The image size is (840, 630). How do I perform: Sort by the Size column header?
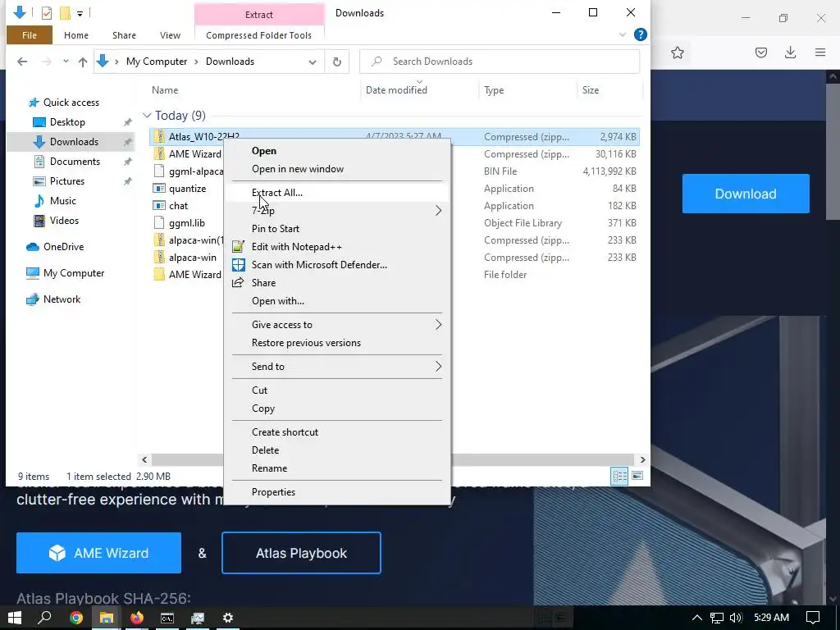click(x=591, y=90)
